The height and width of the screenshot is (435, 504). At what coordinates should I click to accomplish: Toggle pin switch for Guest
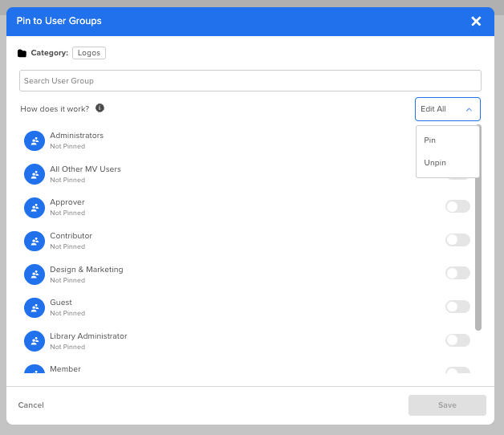[x=457, y=307]
